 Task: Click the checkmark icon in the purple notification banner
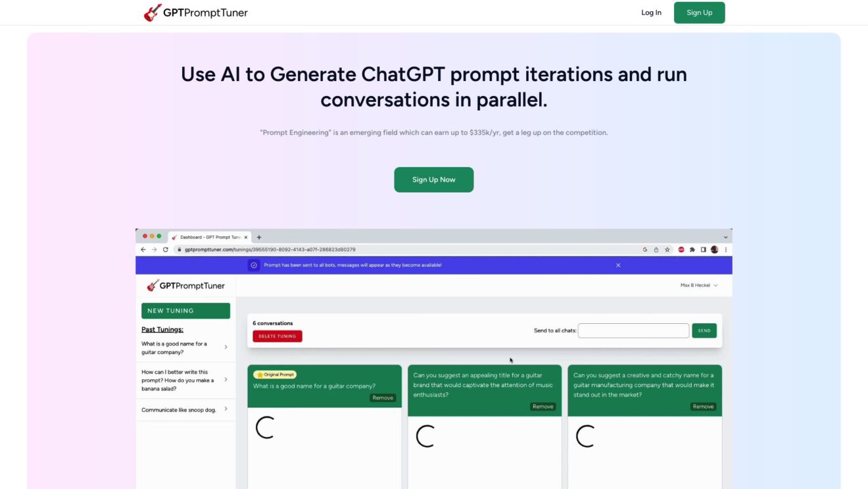point(254,265)
